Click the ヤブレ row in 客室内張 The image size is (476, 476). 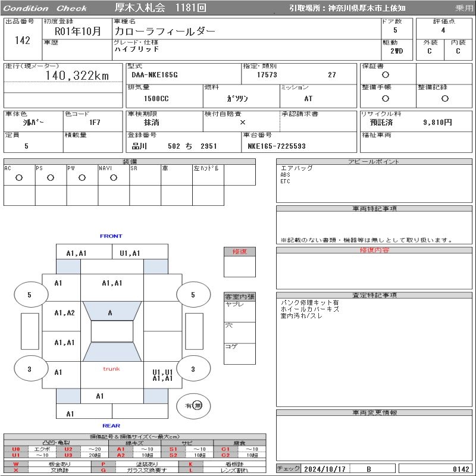coord(240,311)
